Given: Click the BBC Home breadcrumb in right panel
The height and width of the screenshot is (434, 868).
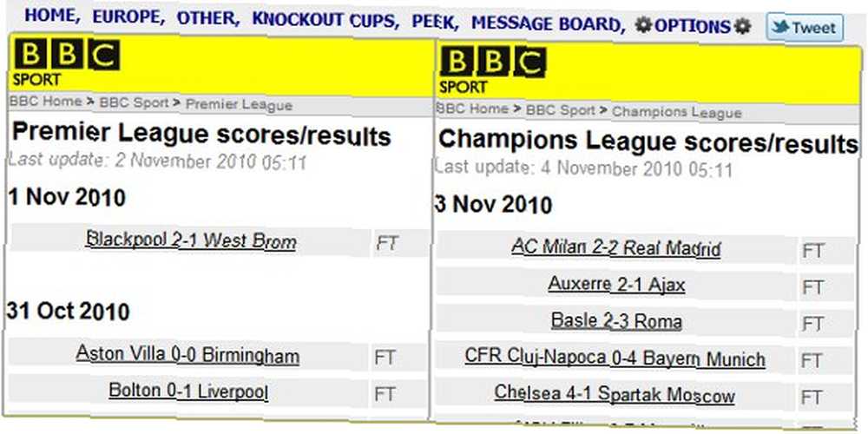Looking at the screenshot, I should (x=472, y=109).
